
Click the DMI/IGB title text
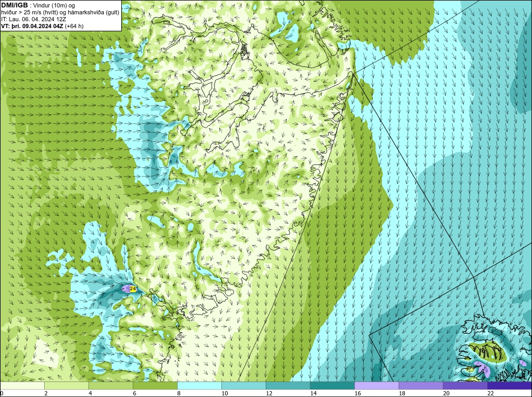click(14, 5)
